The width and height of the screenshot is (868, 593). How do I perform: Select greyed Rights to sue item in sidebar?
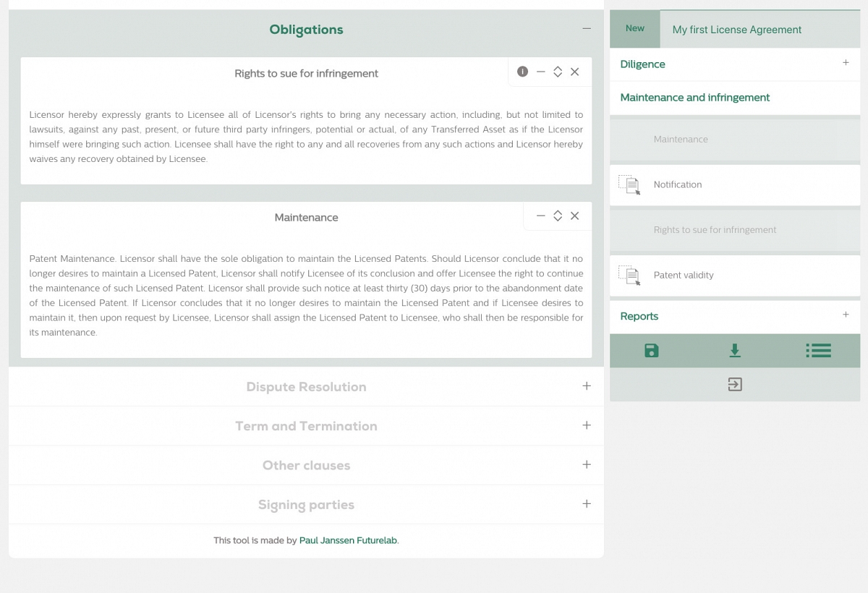coord(735,230)
